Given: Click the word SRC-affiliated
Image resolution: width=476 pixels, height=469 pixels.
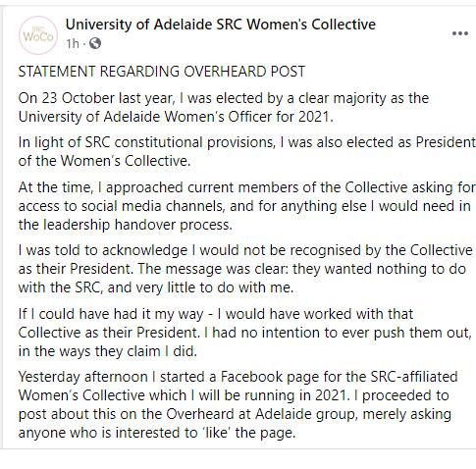Looking at the screenshot, I should pos(414,377).
